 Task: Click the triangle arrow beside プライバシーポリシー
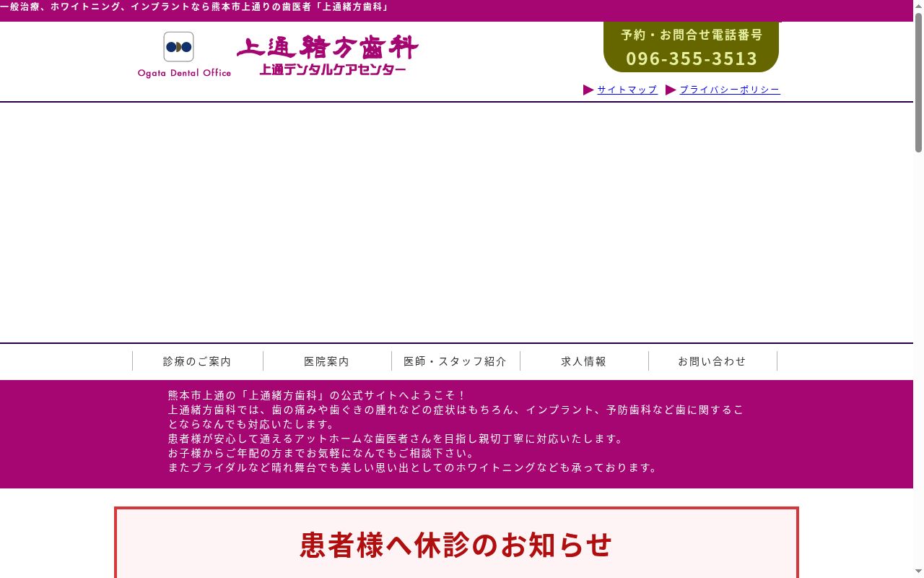671,90
